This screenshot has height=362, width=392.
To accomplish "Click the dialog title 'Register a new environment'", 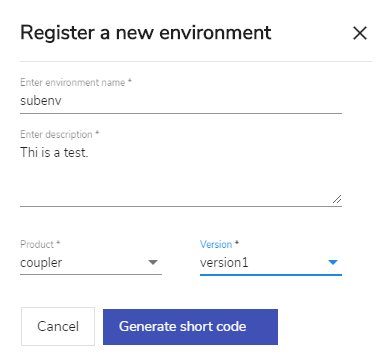I will [x=146, y=33].
